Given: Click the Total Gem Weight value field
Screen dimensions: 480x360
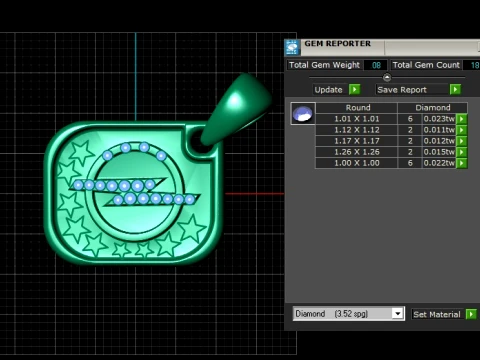Looking at the screenshot, I should (376, 65).
